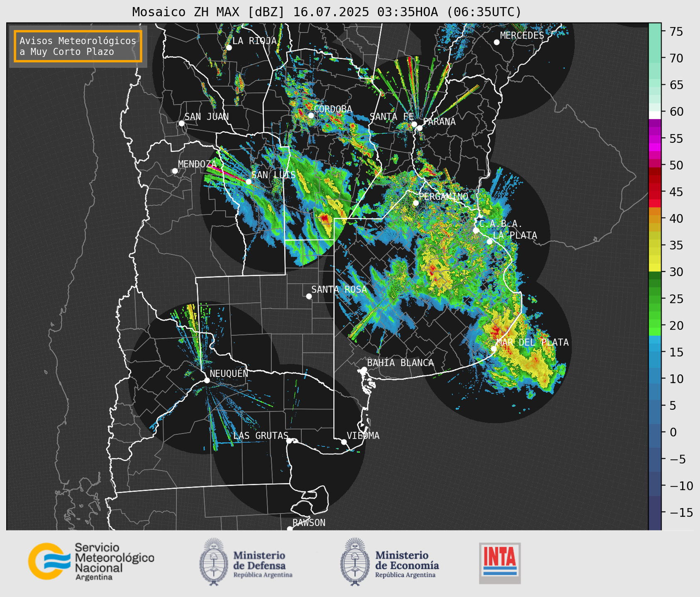Click the MERCEDES label text
Screen dimensions: 700x597
tap(522, 36)
